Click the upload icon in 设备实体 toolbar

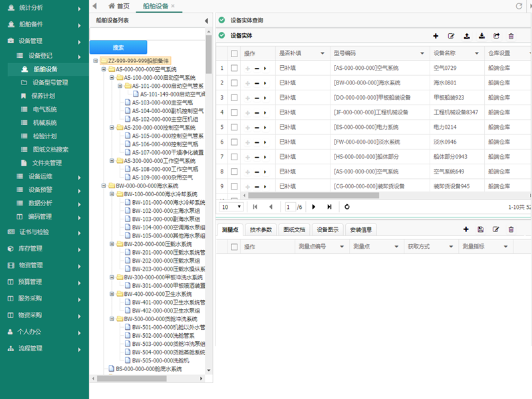(x=466, y=36)
